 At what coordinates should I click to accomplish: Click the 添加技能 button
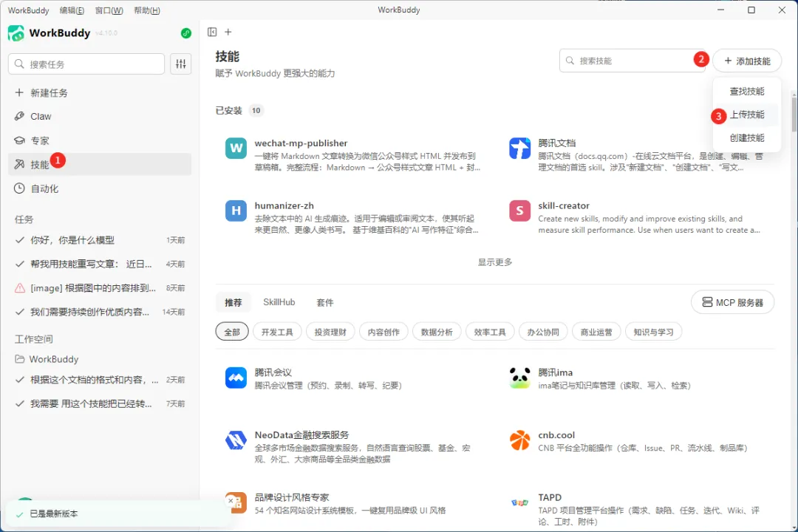coord(747,61)
